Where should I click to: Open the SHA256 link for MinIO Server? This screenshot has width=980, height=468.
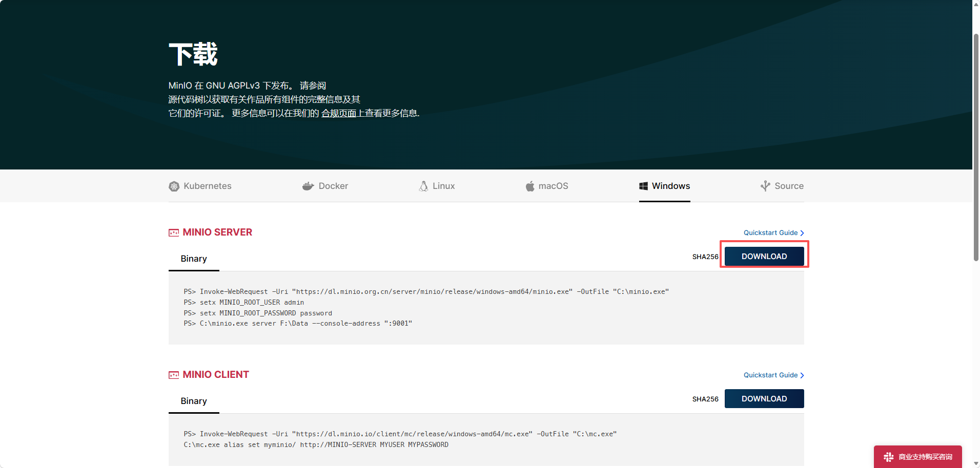click(705, 257)
